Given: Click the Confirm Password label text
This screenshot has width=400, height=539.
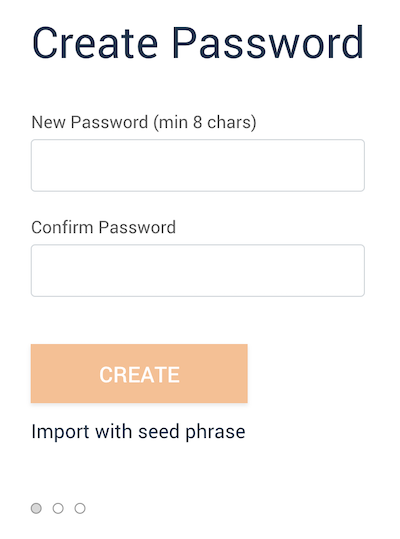Looking at the screenshot, I should click(103, 227).
